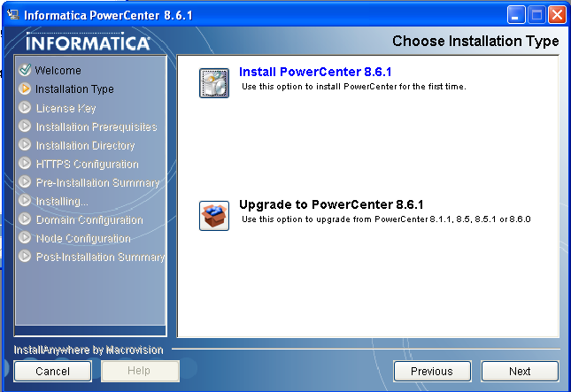Click the Installing... step label
The image size is (571, 392).
(x=62, y=201)
